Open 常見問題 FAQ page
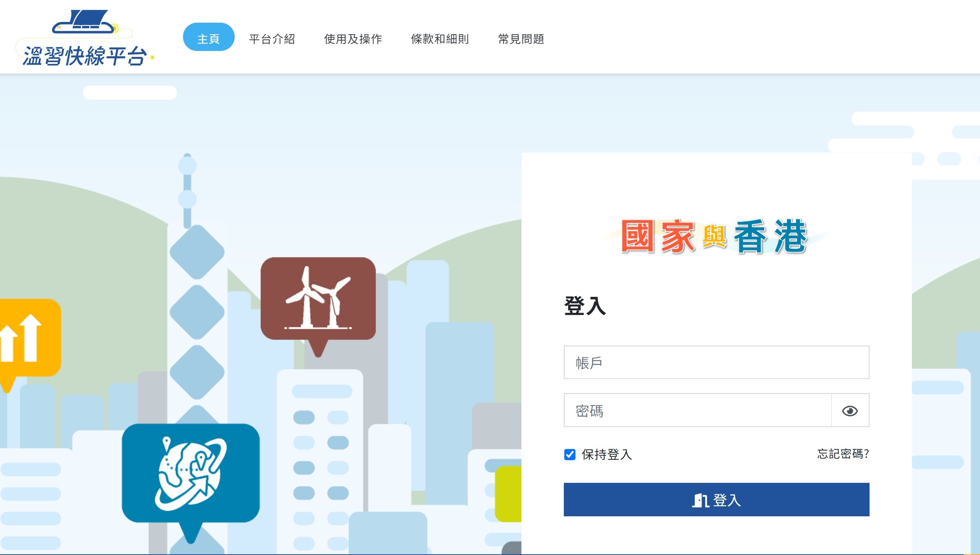The width and height of the screenshot is (980, 555). pyautogui.click(x=521, y=39)
